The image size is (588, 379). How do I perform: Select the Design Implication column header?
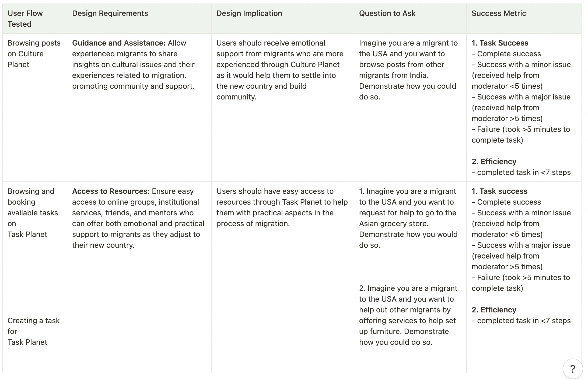click(x=283, y=19)
